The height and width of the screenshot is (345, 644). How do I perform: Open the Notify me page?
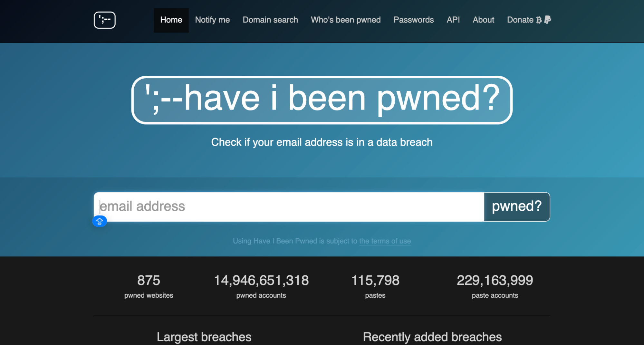(212, 20)
